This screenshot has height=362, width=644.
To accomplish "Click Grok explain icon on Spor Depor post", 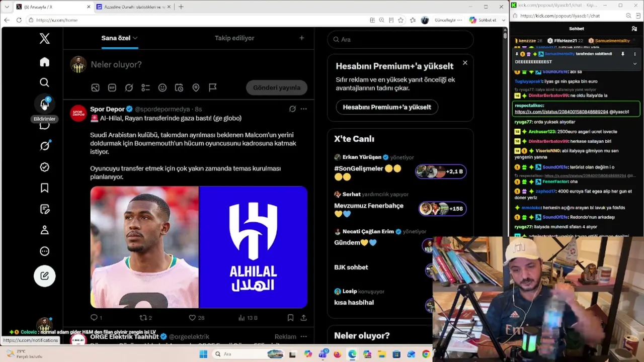I will 292,109.
